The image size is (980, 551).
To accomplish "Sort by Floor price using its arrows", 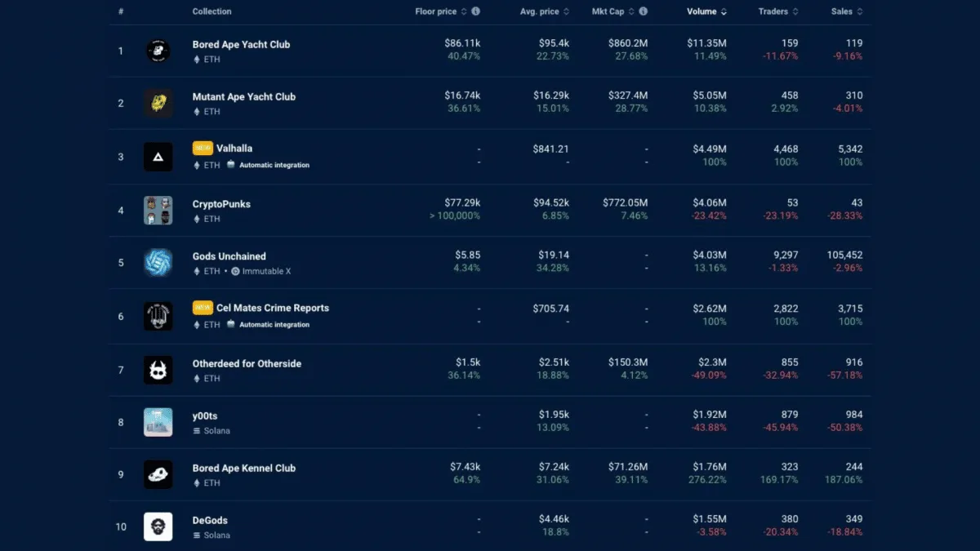I will (x=464, y=11).
